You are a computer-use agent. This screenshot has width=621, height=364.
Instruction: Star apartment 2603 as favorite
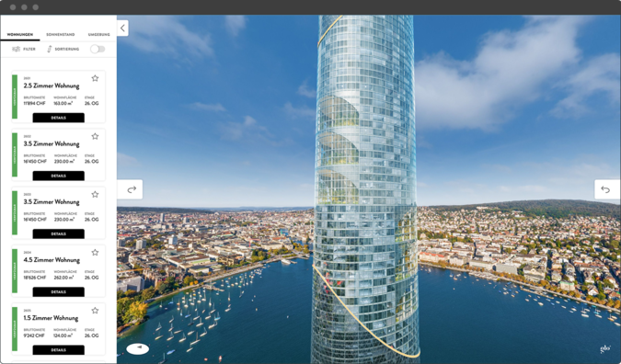click(95, 194)
